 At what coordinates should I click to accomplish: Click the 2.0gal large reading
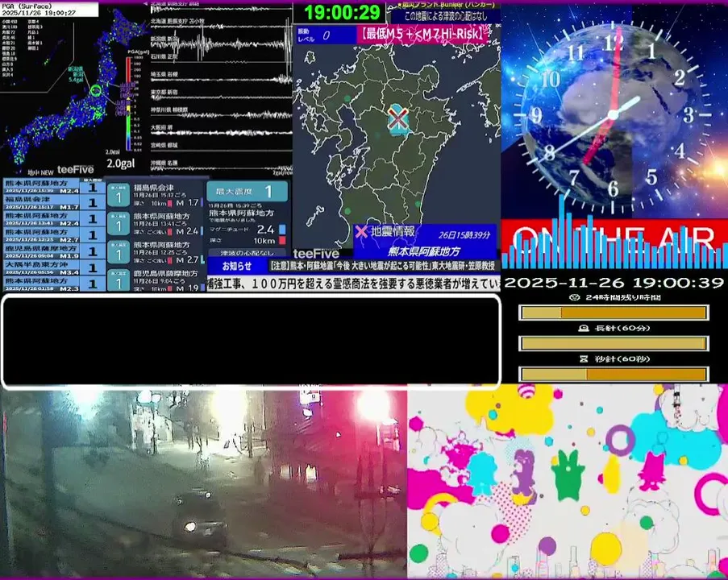120,164
